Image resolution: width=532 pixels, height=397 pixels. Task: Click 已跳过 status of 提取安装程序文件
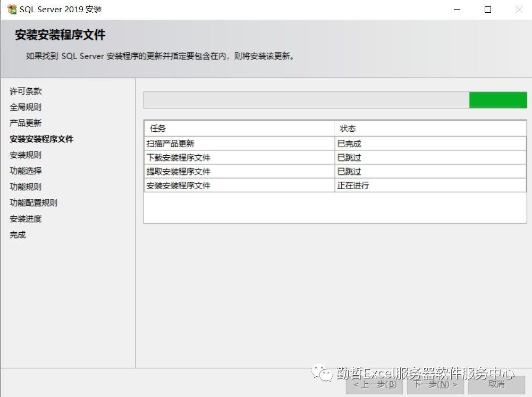(x=430, y=171)
